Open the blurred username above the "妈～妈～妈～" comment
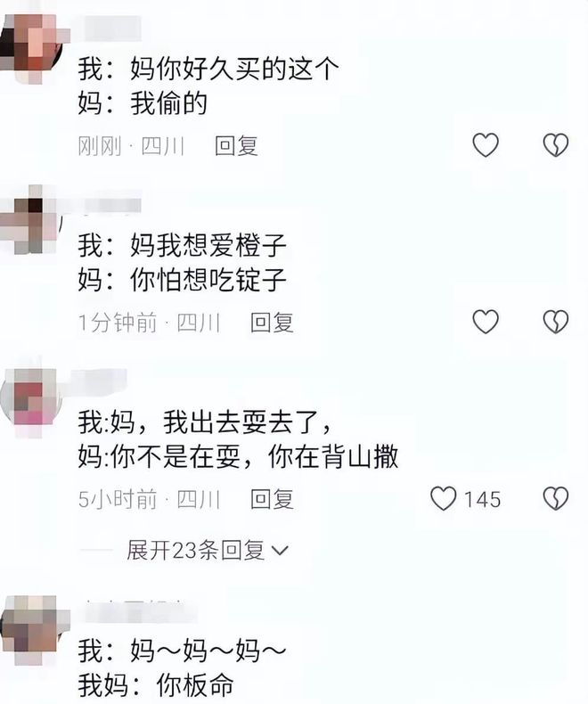The width and height of the screenshot is (588, 704). tap(140, 611)
